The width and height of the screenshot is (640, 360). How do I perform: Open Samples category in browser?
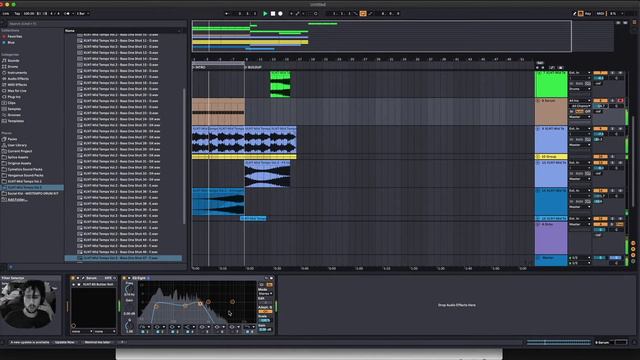(x=14, y=109)
